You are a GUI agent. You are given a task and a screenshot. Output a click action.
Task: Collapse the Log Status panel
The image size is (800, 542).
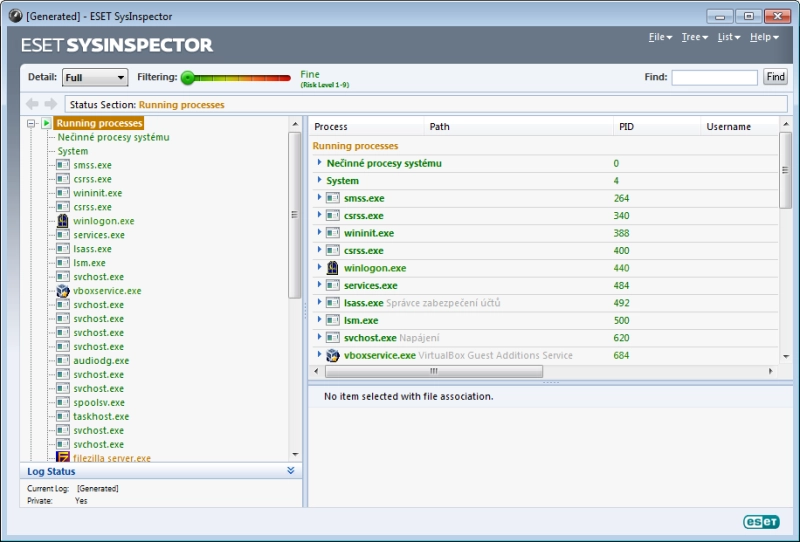(x=291, y=471)
